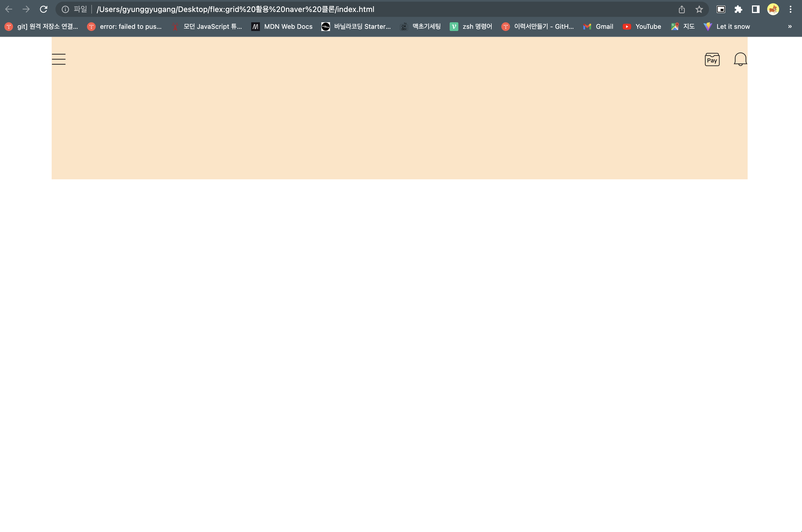The width and height of the screenshot is (802, 532).
Task: Open the 'zsh 명령어' bookmark
Action: pyautogui.click(x=471, y=26)
